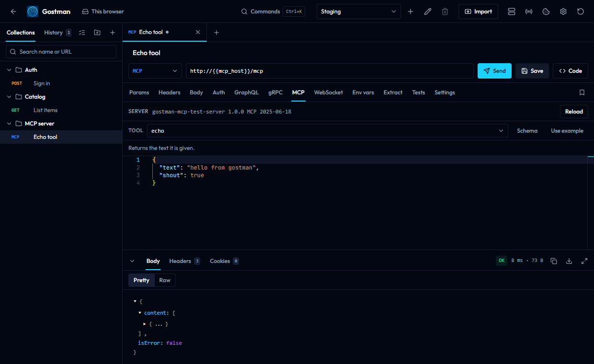Add a new environment with plus icon
This screenshot has height=364, width=594.
pyautogui.click(x=411, y=11)
